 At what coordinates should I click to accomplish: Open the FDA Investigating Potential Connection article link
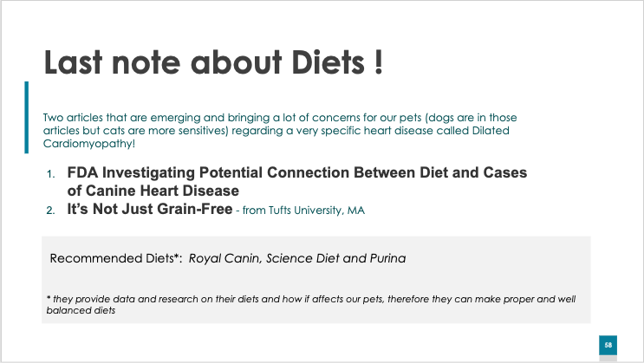tap(297, 182)
